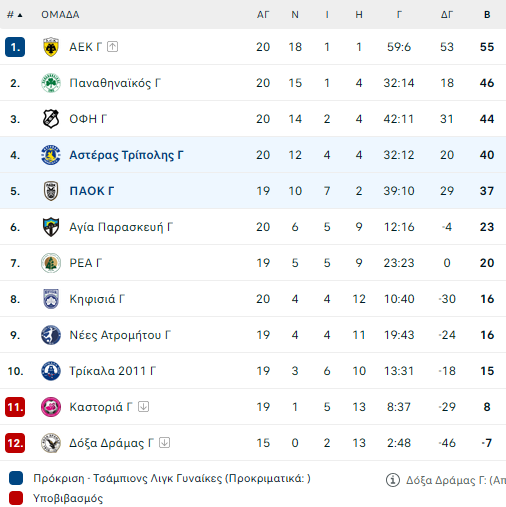The width and height of the screenshot is (506, 507).
Task: Click the Αγία Παρασκευή Γ crest
Action: [x=51, y=227]
